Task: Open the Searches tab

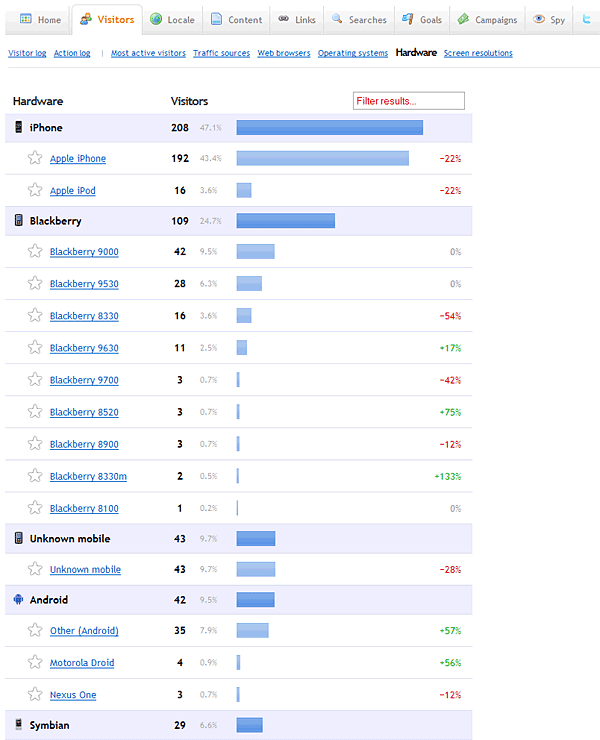Action: [x=359, y=20]
